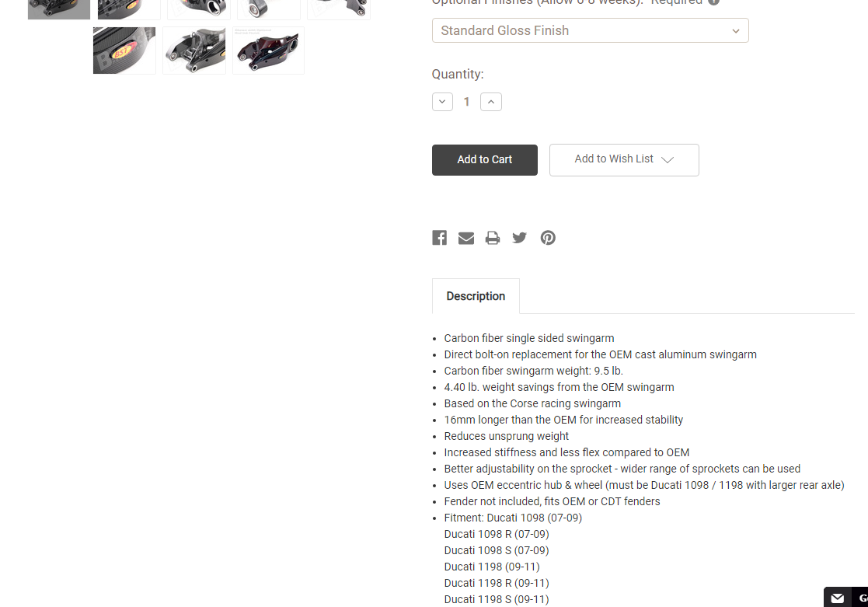Select the BST logo close-up thumbnail
868x607 pixels.
click(124, 51)
